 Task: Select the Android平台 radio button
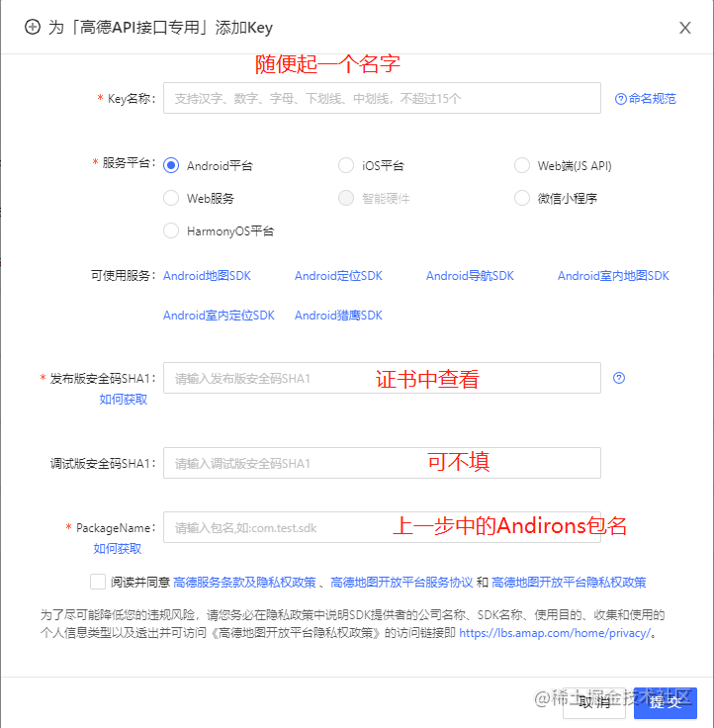point(171,165)
